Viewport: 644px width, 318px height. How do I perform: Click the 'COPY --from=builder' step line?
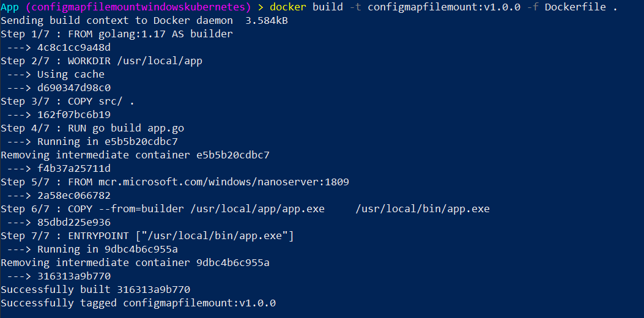click(x=245, y=209)
